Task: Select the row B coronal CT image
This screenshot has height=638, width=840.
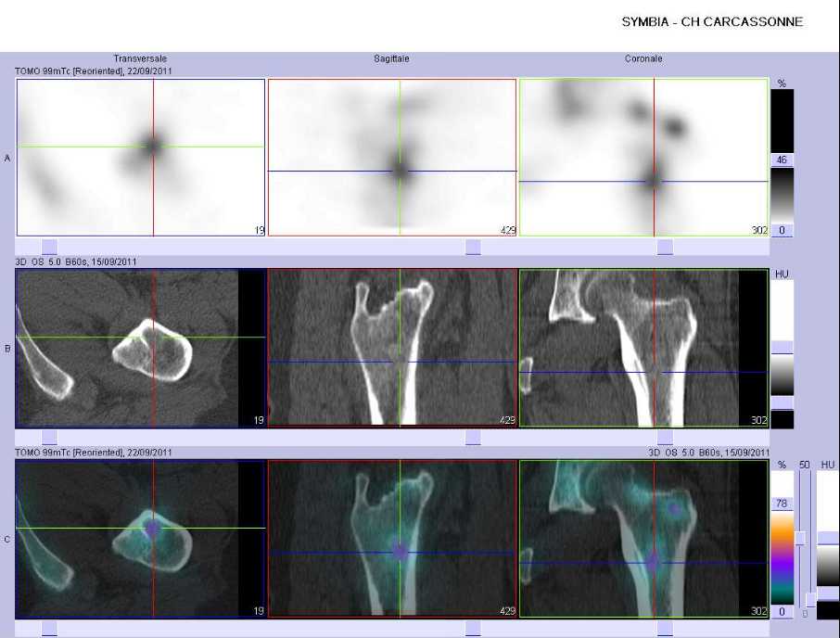Action: (x=644, y=348)
